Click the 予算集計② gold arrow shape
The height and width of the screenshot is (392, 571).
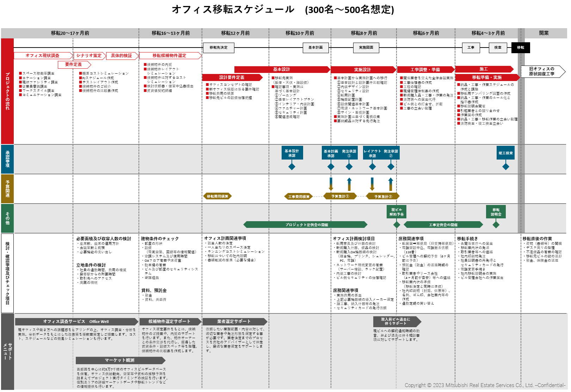383,197
